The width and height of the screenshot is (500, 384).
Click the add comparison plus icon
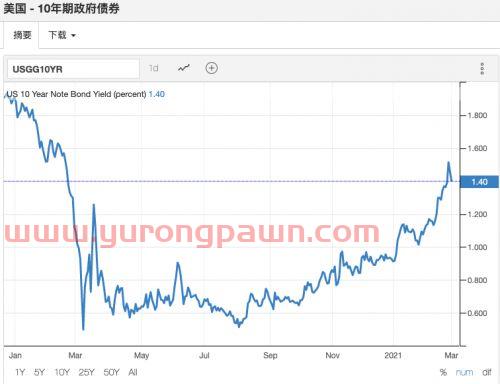click(x=211, y=68)
